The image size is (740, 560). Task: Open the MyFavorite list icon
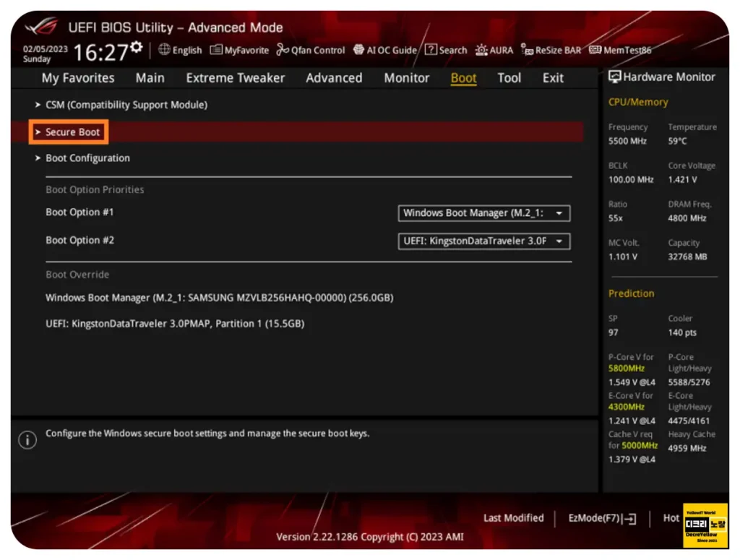(215, 50)
